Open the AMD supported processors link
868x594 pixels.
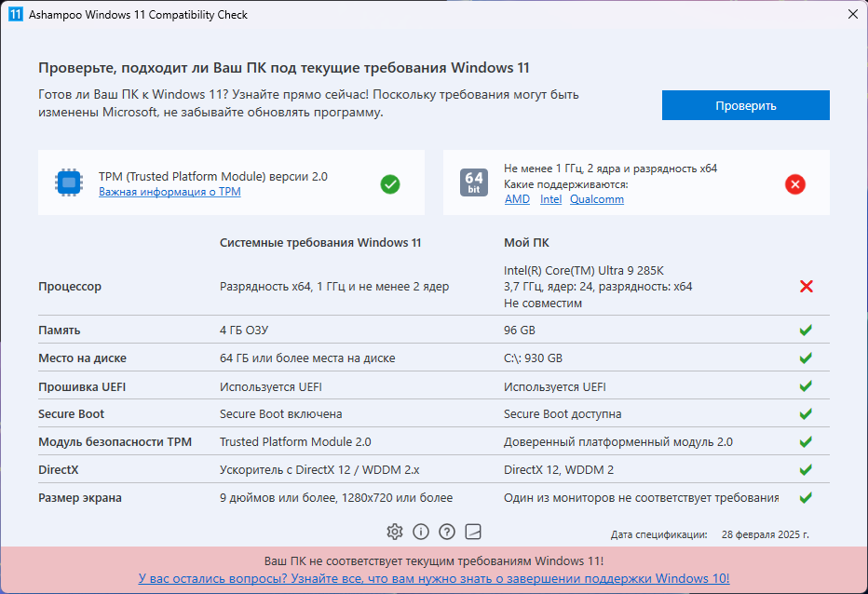[517, 199]
